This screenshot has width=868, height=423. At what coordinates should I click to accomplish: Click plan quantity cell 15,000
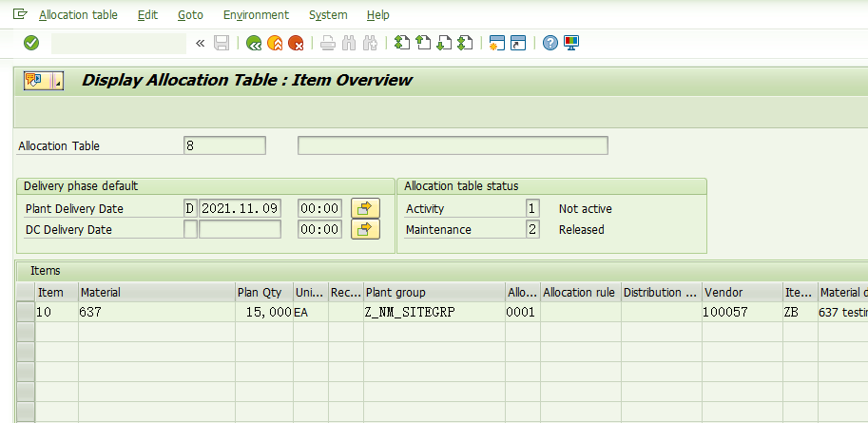264,313
